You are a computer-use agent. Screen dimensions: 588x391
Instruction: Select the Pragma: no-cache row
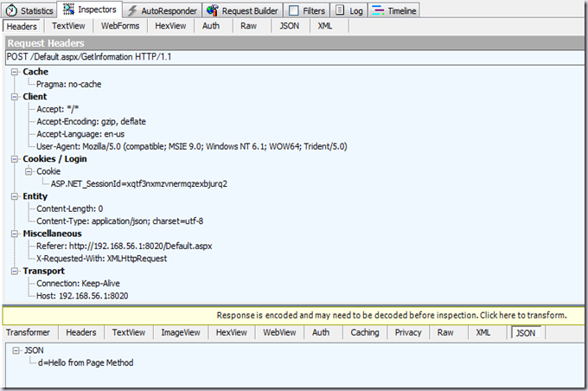coord(68,85)
